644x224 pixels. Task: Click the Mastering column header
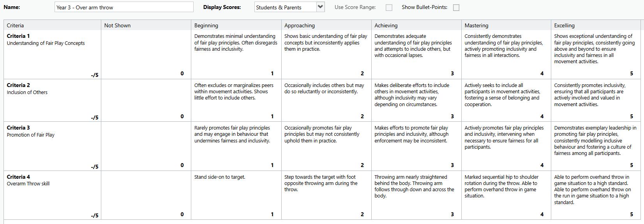point(506,25)
